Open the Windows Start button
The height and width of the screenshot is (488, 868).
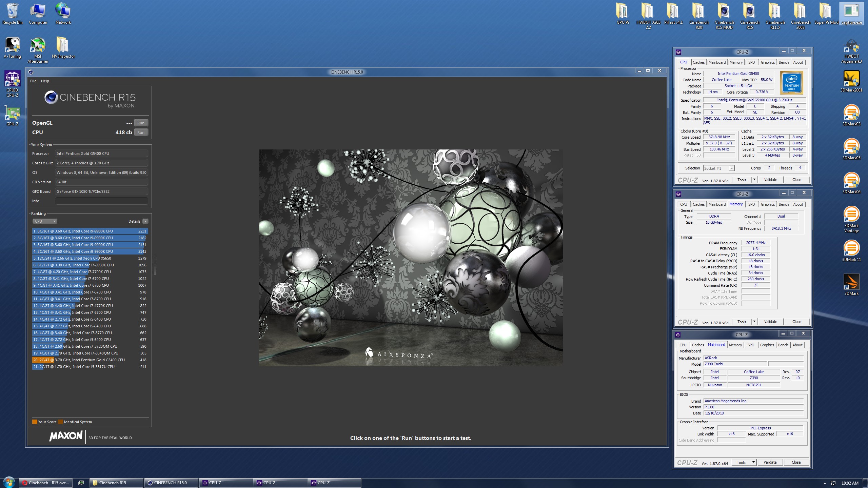point(8,482)
